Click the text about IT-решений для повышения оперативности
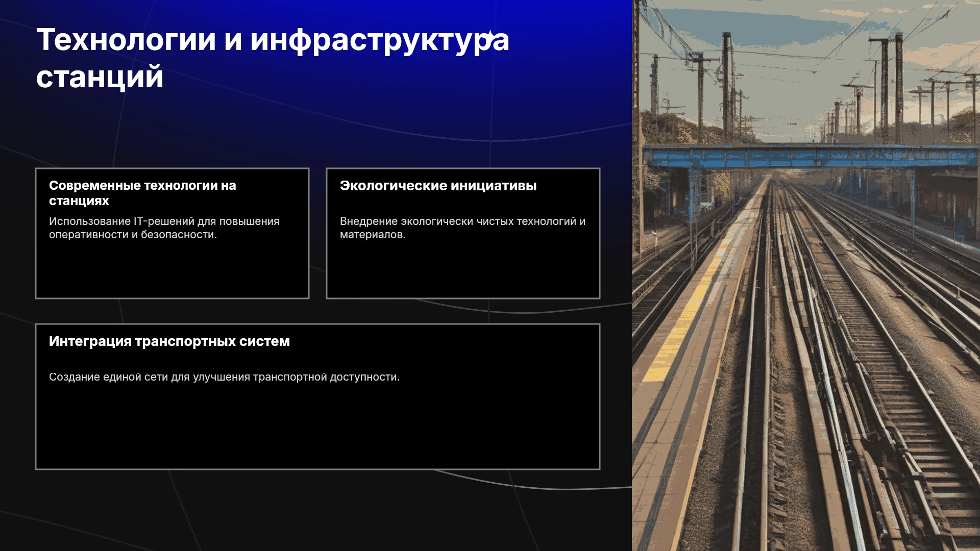 (x=164, y=228)
